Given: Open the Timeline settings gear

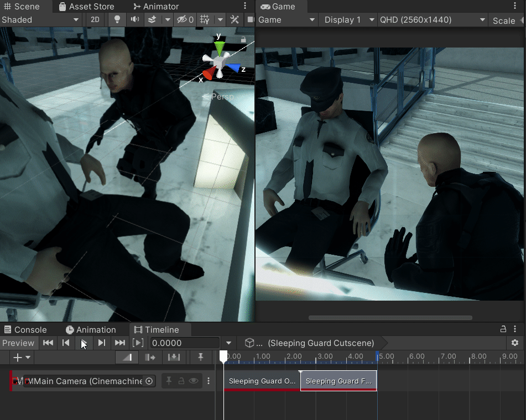Looking at the screenshot, I should click(x=515, y=343).
